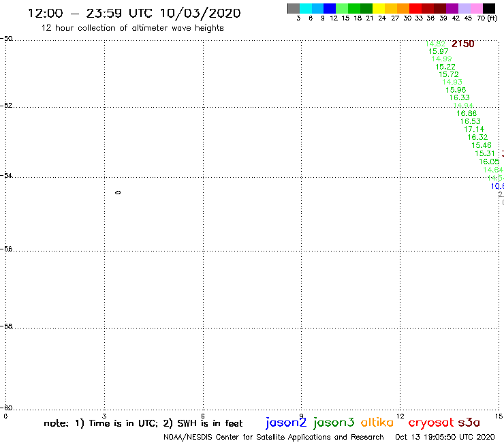This screenshot has width=504, height=443.
Task: Click the gray swatch in the color legend
Action: (294, 8)
